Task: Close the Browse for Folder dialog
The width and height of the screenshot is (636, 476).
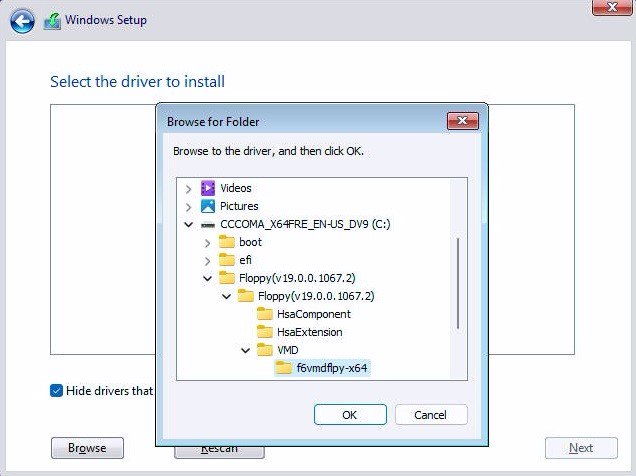Action: [462, 122]
